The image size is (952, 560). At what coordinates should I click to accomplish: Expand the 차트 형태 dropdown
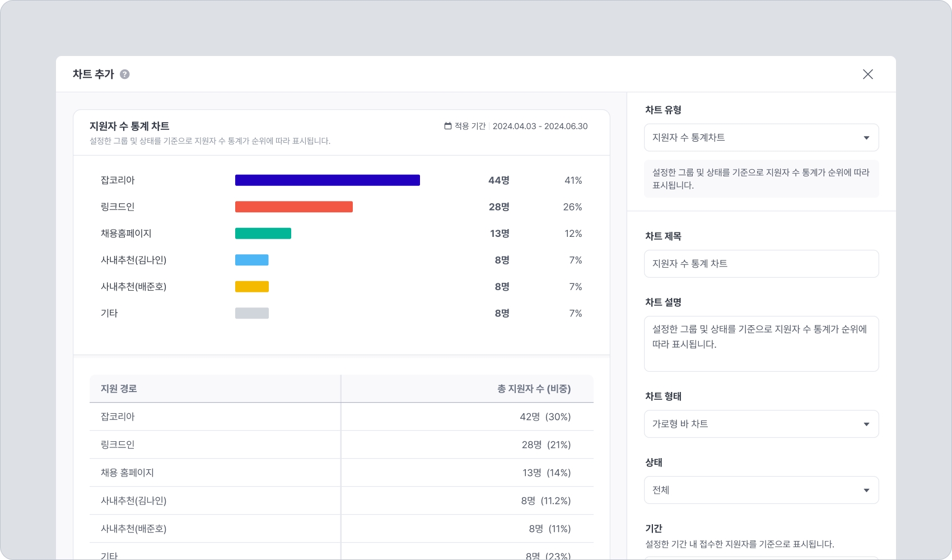point(761,424)
